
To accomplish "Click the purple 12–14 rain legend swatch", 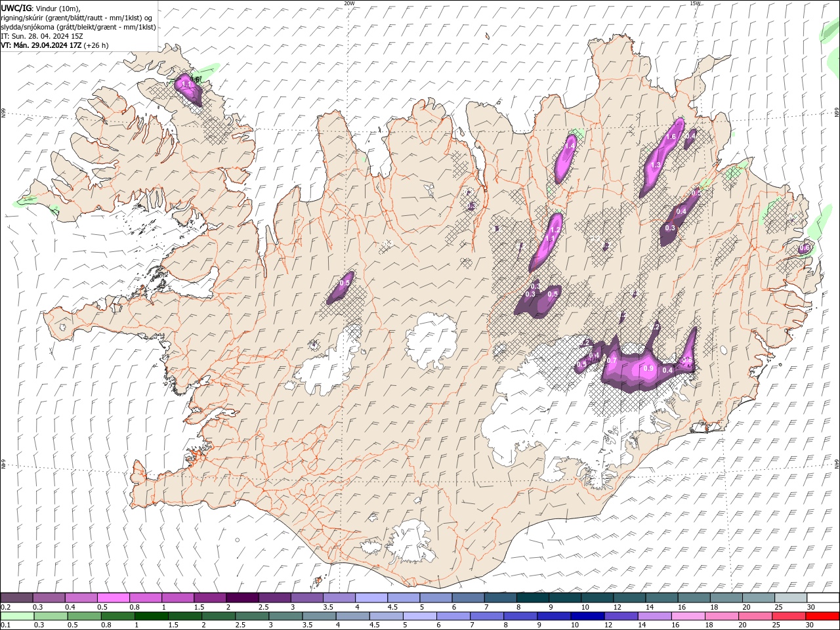I will click(x=621, y=616).
